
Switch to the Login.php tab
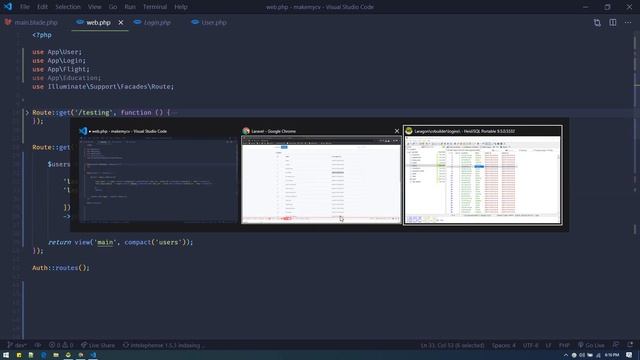(x=157, y=22)
